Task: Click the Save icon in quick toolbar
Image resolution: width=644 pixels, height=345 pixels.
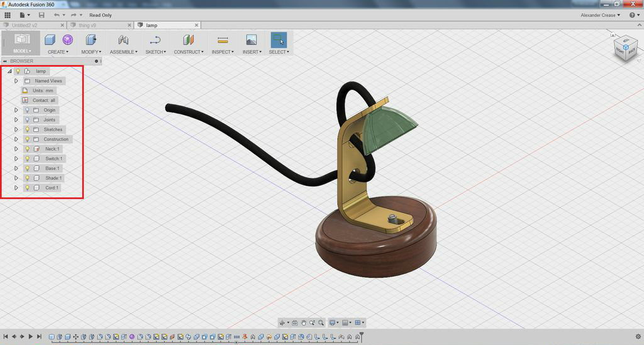Action: pyautogui.click(x=42, y=15)
